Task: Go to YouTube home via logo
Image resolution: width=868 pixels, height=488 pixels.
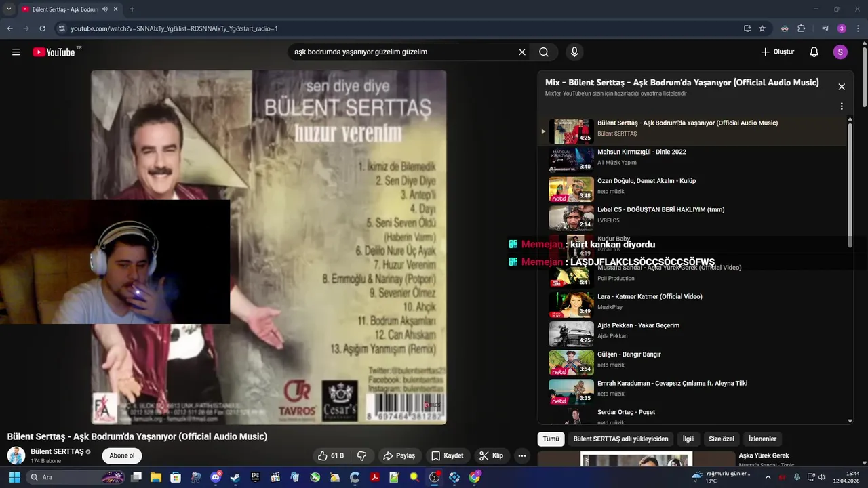Action: click(54, 52)
